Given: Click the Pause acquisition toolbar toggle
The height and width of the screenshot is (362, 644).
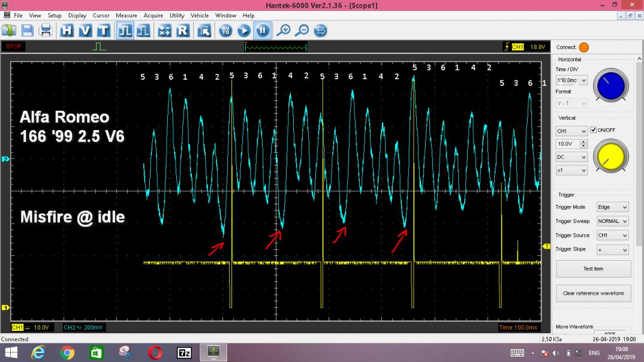Looking at the screenshot, I should (x=263, y=31).
